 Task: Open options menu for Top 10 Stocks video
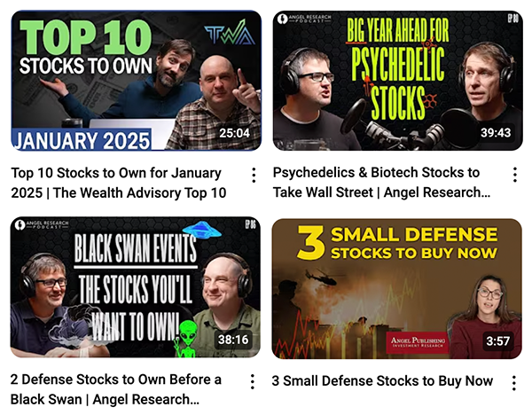pos(254,175)
